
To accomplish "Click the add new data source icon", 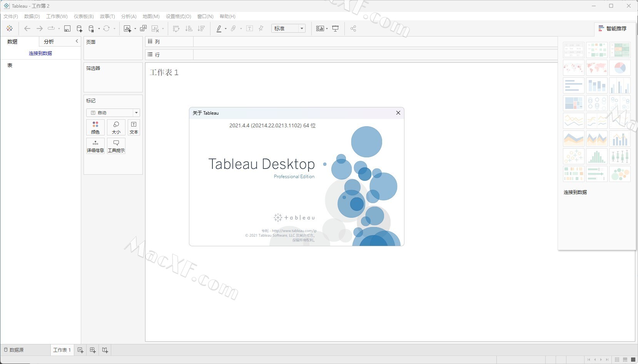I will click(x=79, y=28).
